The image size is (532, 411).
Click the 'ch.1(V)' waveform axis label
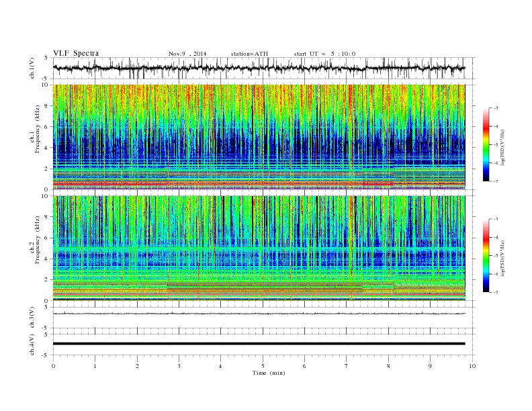[x=32, y=68]
